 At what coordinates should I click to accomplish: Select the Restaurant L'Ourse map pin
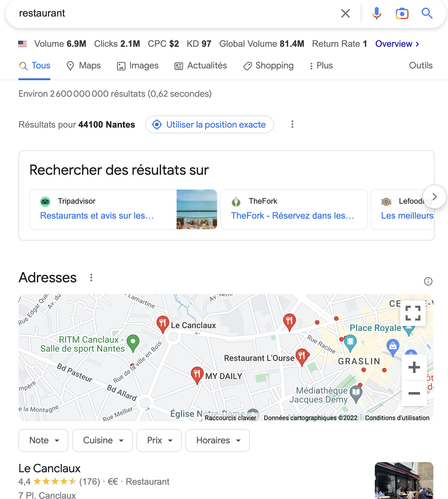tap(302, 357)
